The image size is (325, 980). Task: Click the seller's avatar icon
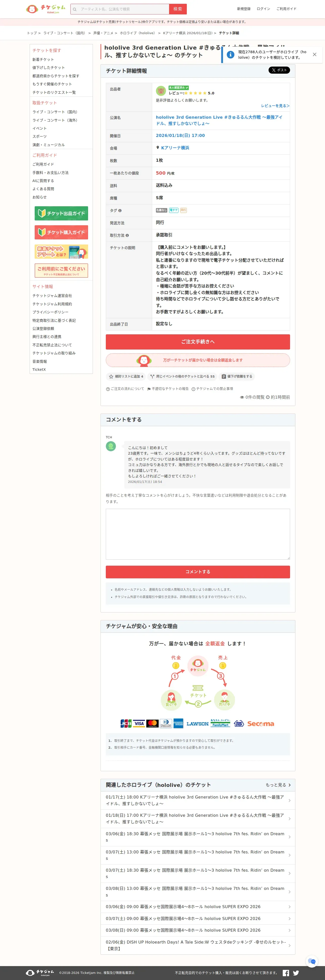(160, 91)
